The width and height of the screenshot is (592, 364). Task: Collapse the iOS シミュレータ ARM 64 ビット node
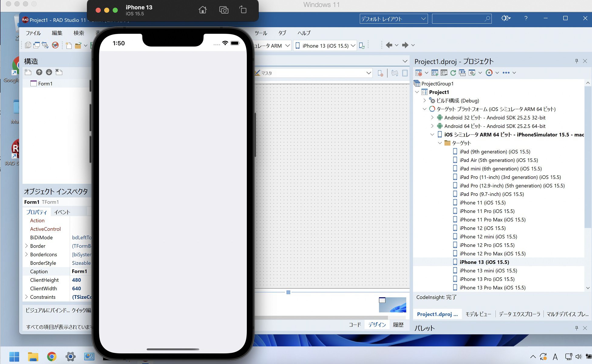tap(432, 134)
